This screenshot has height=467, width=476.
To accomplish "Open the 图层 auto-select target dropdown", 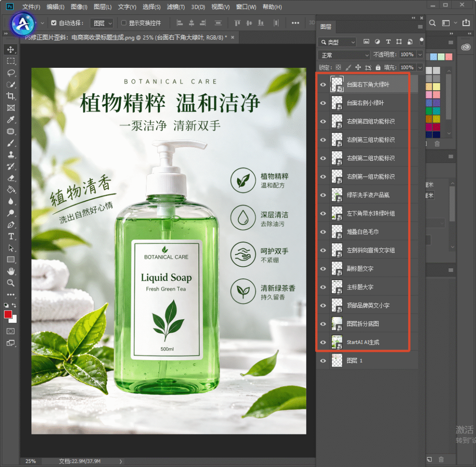I will (x=102, y=23).
